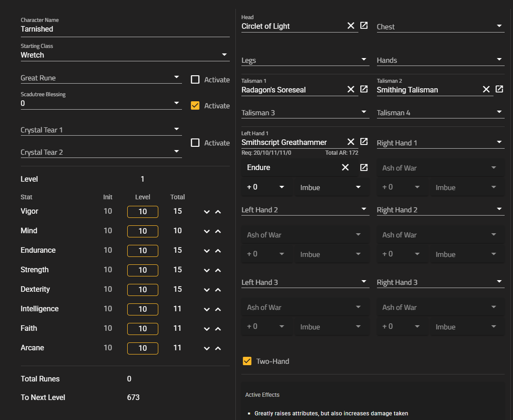Open the Left Hand 2 weapon dropdown

pyautogui.click(x=305, y=210)
